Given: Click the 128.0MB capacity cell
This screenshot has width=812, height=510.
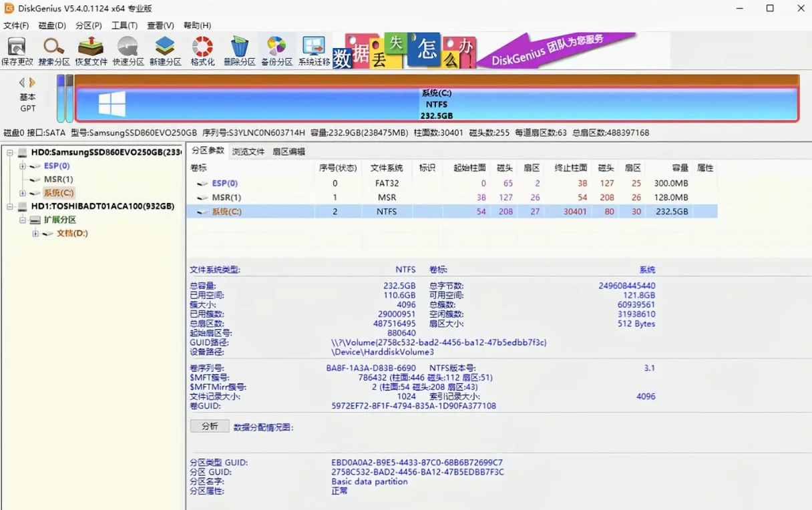Looking at the screenshot, I should point(671,197).
